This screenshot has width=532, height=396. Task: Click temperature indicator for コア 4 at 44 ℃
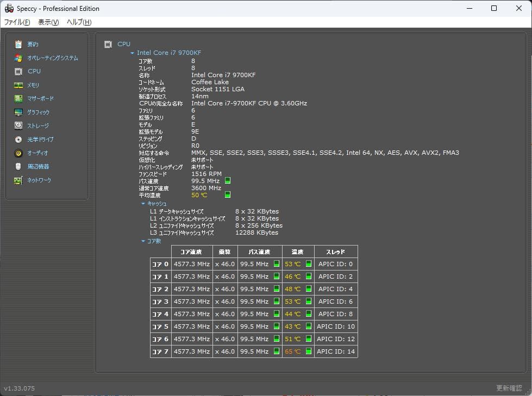click(x=309, y=313)
